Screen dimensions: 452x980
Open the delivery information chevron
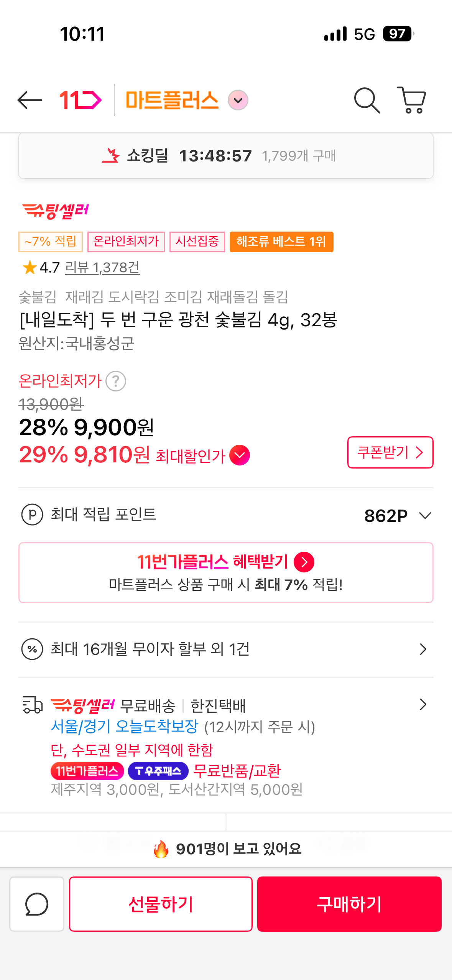423,704
